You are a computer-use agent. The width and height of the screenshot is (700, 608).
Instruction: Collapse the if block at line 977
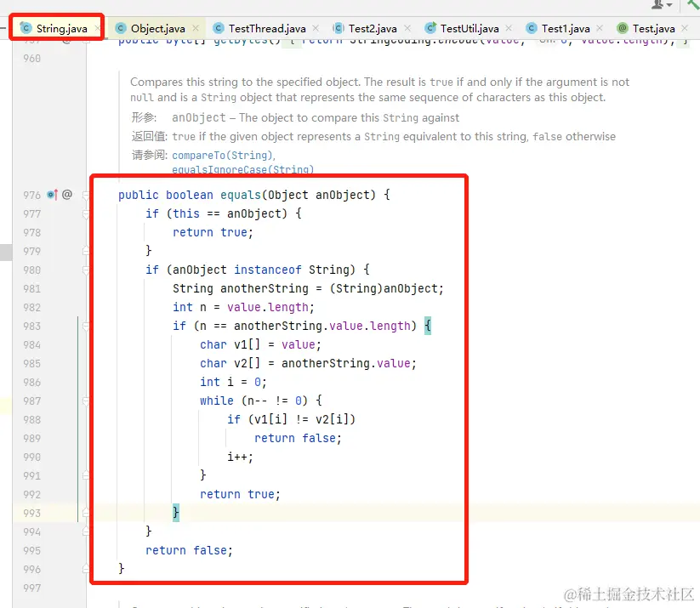coord(86,213)
